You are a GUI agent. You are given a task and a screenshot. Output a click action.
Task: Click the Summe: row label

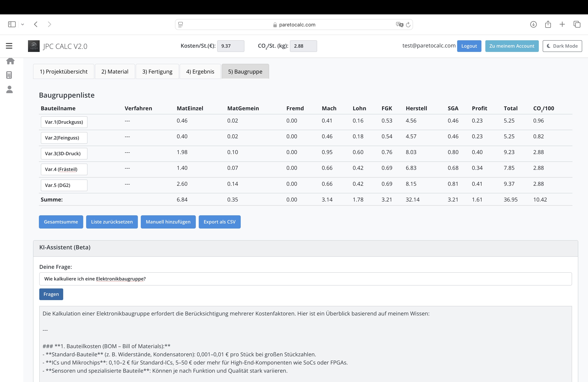52,199
